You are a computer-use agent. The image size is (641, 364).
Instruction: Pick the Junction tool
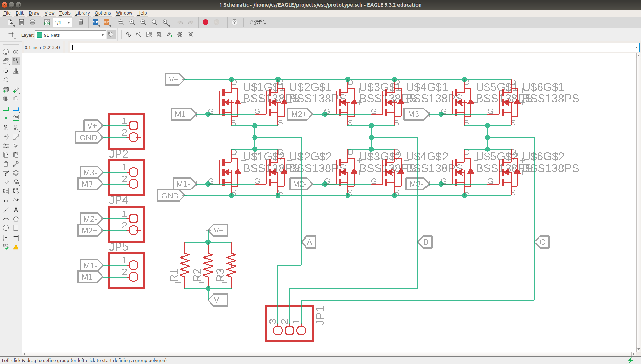coord(6,118)
